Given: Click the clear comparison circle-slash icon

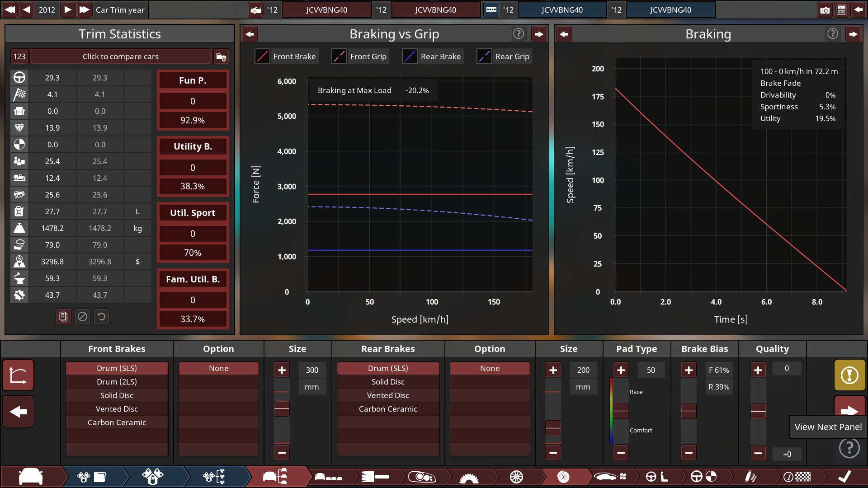Looking at the screenshot, I should [82, 317].
